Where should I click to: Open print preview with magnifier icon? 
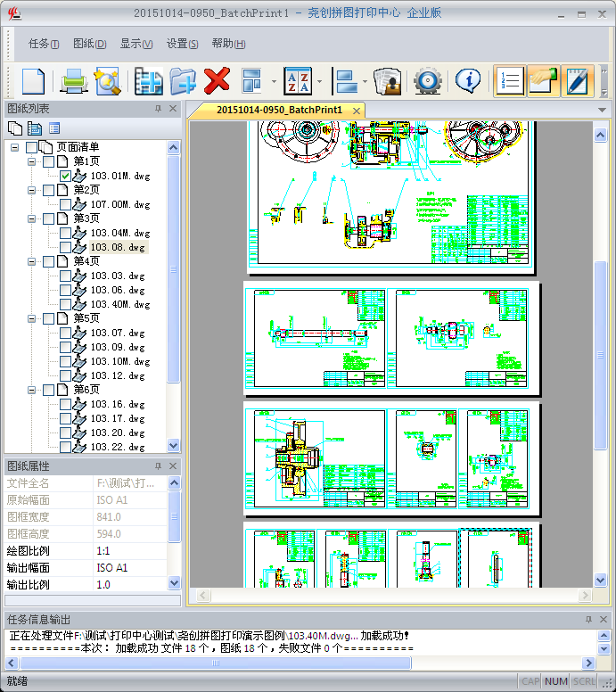point(107,81)
